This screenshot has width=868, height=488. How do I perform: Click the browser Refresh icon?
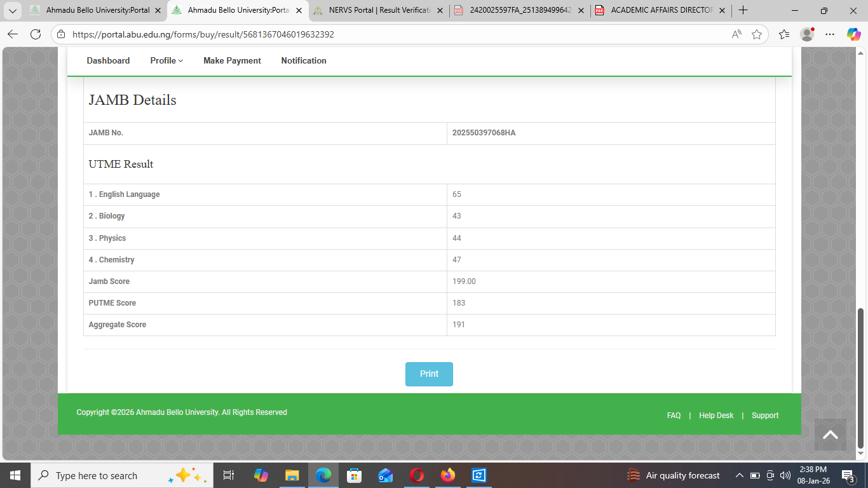(x=36, y=34)
